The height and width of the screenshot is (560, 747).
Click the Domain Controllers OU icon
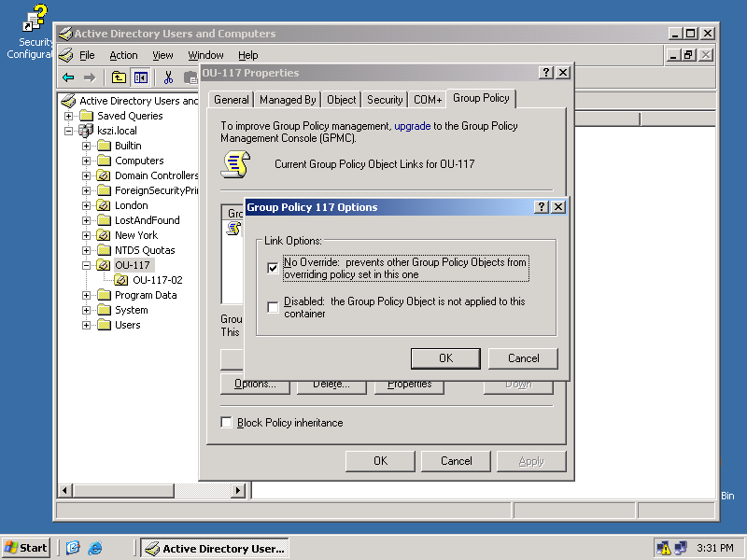click(104, 175)
